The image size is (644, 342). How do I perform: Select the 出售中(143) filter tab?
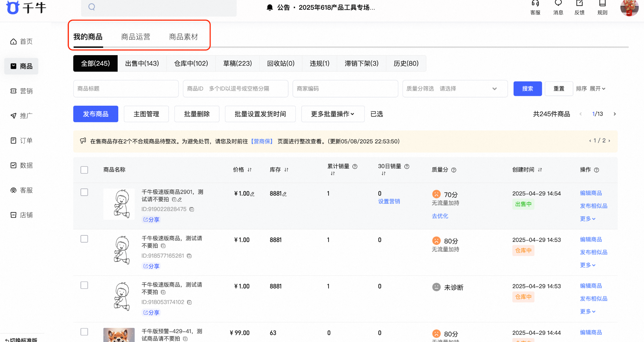[x=142, y=63]
